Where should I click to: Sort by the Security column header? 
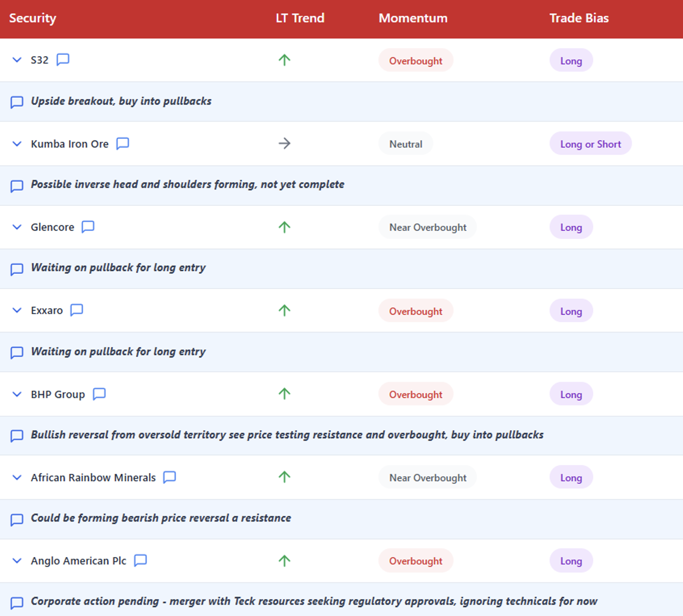pos(33,18)
